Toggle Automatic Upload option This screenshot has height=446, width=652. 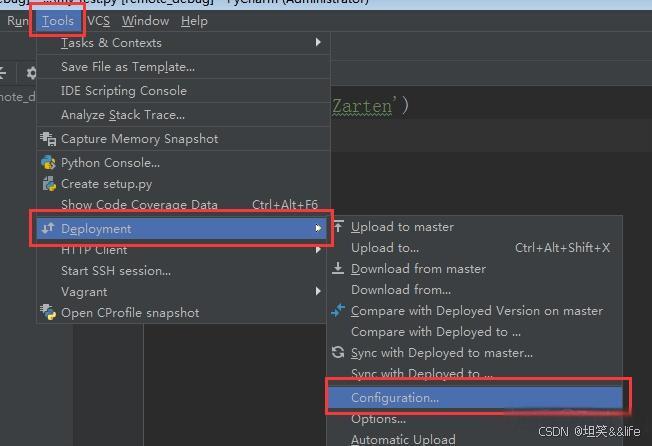tap(475, 439)
